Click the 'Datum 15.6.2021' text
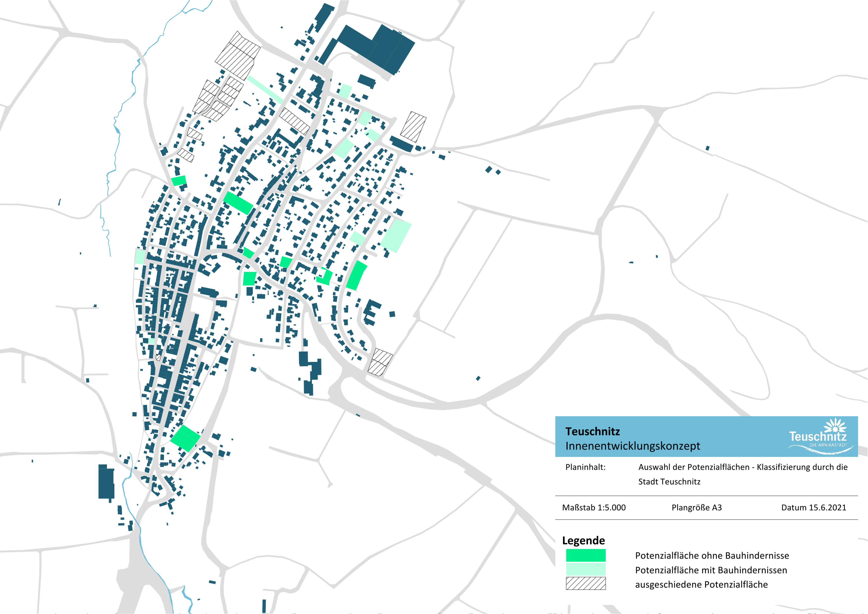The image size is (868, 614). coord(814,507)
